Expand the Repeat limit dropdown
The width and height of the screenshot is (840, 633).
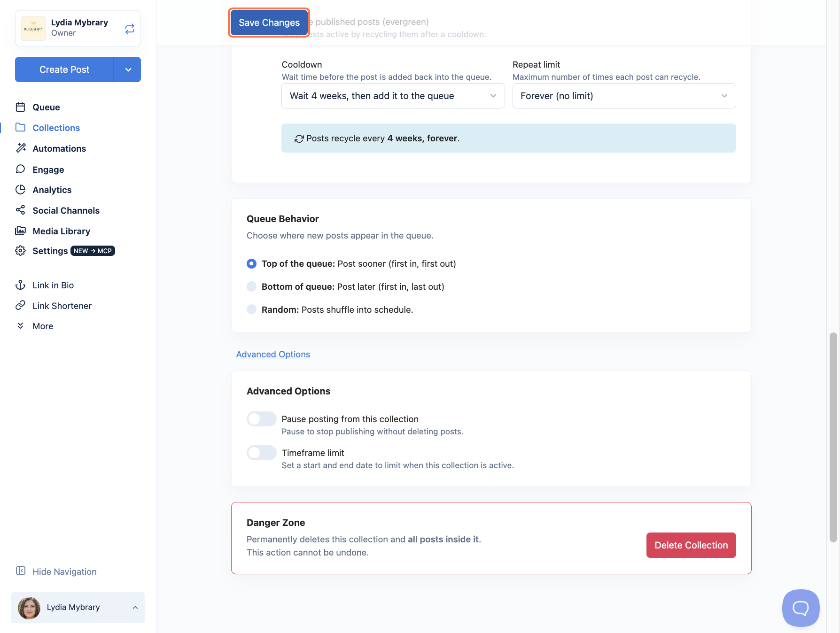(x=624, y=96)
